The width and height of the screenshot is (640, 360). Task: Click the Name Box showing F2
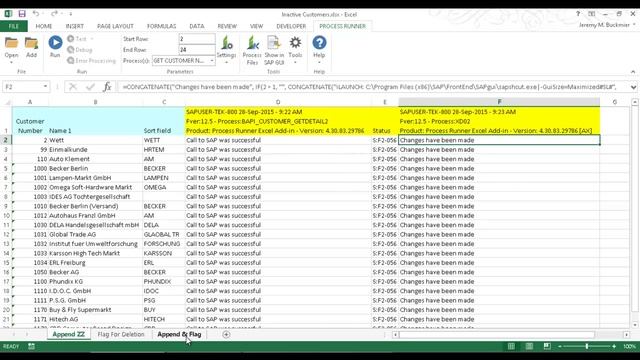22,87
